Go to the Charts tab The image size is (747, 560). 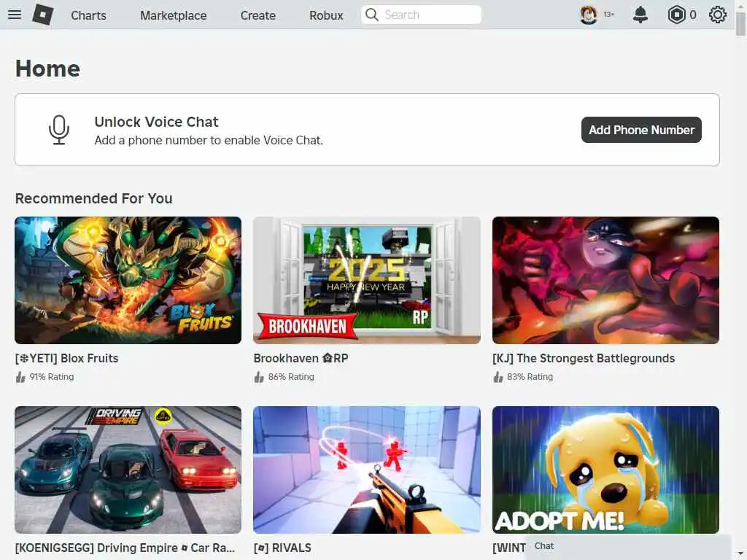[x=88, y=15]
